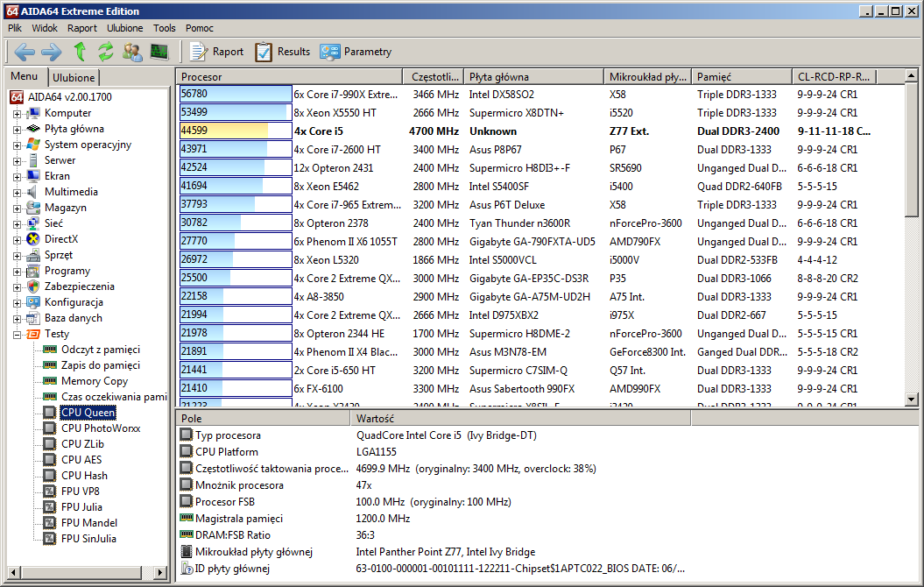This screenshot has height=587, width=924.
Task: Select the CPU Queen benchmark
Action: tap(88, 413)
